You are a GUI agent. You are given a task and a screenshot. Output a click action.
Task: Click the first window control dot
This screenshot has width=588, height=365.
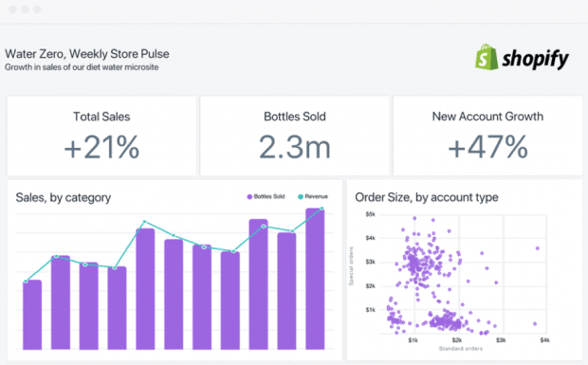click(x=12, y=9)
